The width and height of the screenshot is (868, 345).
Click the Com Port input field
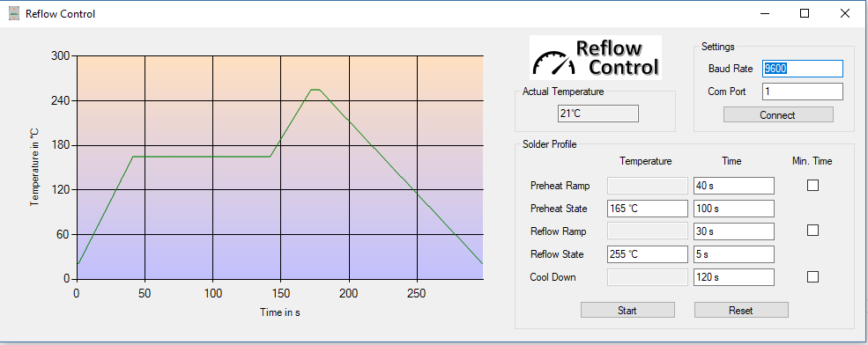pyautogui.click(x=803, y=92)
